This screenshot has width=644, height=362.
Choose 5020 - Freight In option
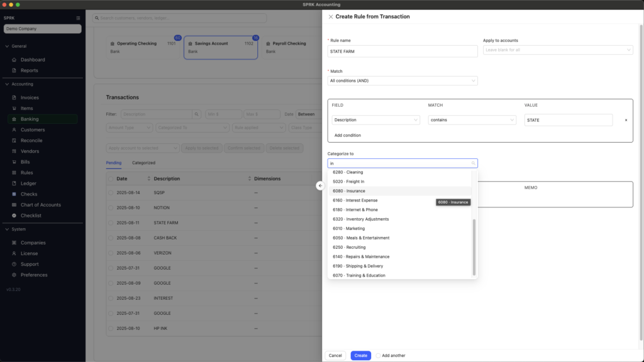[400, 182]
